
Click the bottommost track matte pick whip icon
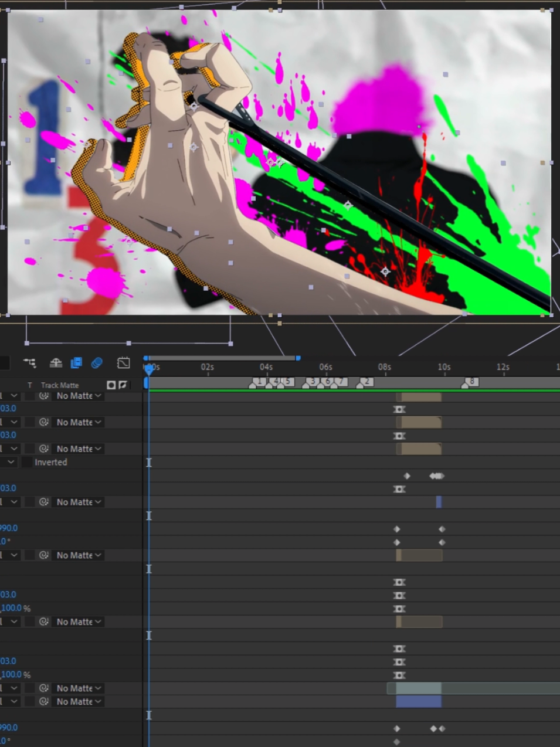click(43, 701)
